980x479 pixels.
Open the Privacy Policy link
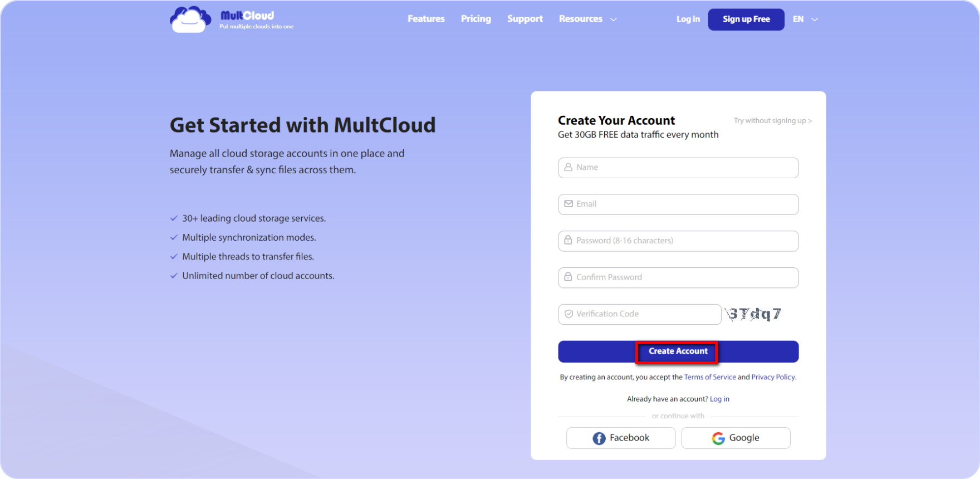click(x=773, y=377)
